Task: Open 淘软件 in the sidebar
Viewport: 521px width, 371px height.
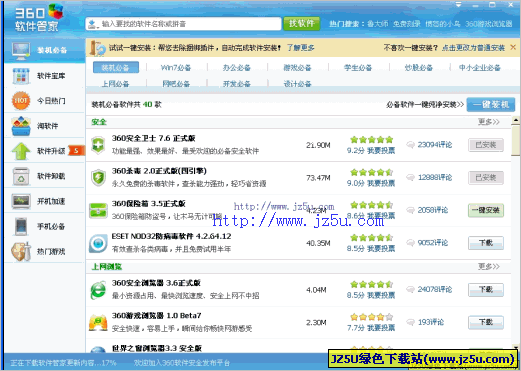Action: pos(44,126)
